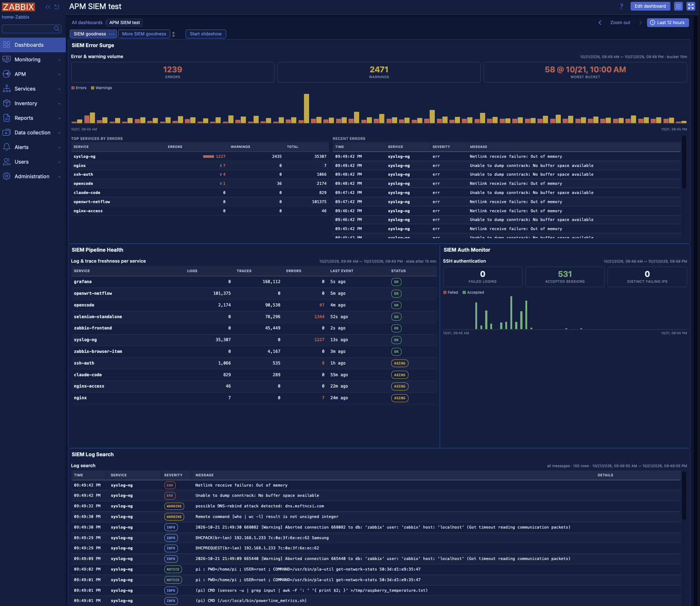Viewport: 700px width, 606px height.
Task: Expand the Services menu chevron
Action: pyautogui.click(x=59, y=89)
